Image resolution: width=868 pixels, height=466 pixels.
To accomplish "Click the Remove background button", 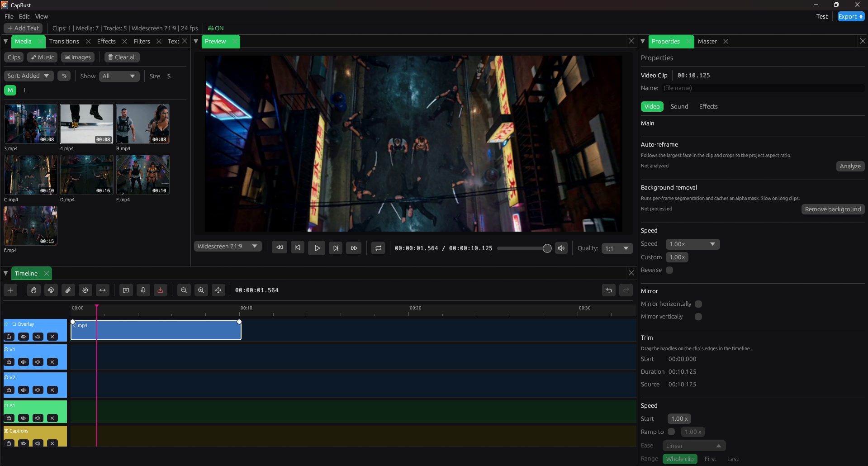I will [833, 209].
